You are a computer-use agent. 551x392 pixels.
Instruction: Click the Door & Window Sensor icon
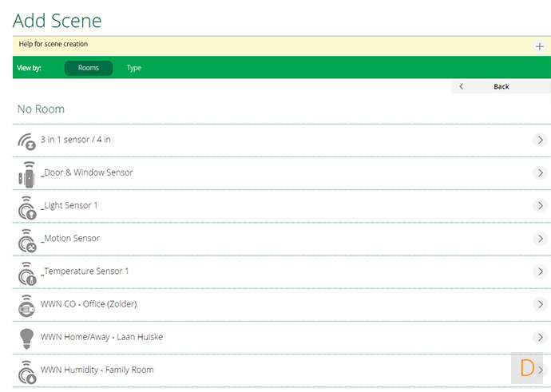26,174
